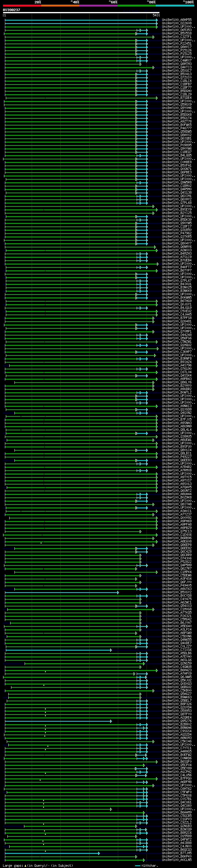Screen dimensions: 197x868
Task: Open hit UniRef100_C3ZTF1
Action: [177, 37]
